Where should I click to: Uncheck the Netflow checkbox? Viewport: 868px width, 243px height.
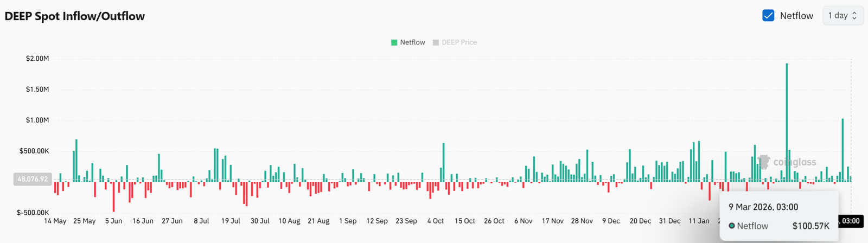tap(768, 16)
